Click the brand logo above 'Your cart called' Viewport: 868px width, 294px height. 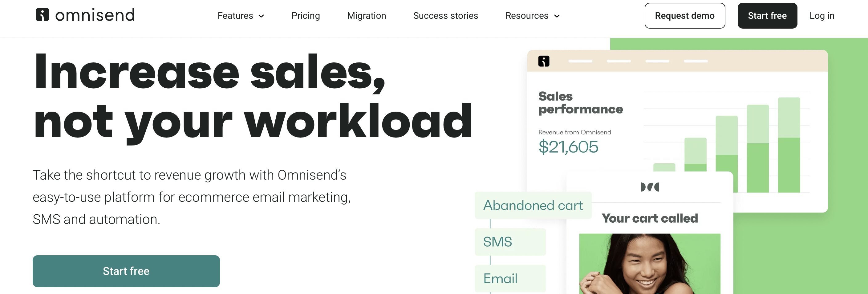point(650,187)
